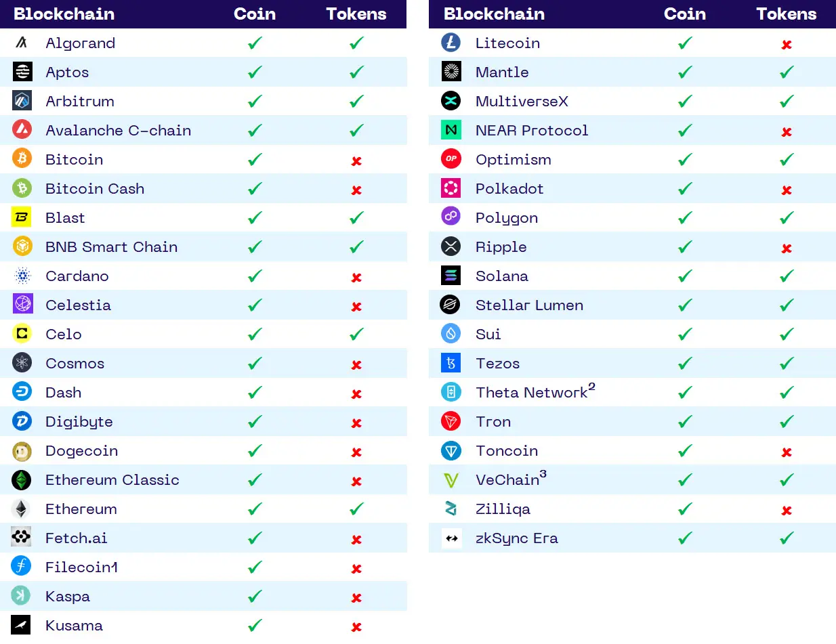Click the Tron red logo icon
This screenshot has height=644, width=836.
[x=451, y=421]
